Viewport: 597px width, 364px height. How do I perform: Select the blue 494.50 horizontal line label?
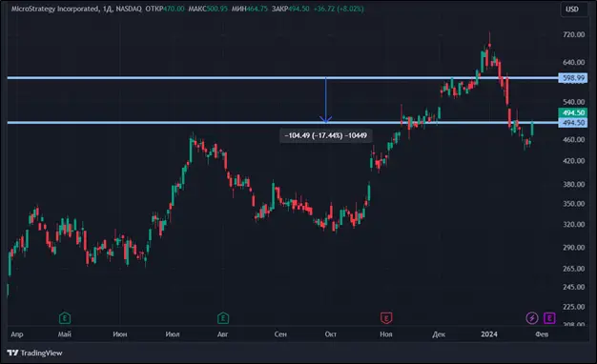[573, 123]
